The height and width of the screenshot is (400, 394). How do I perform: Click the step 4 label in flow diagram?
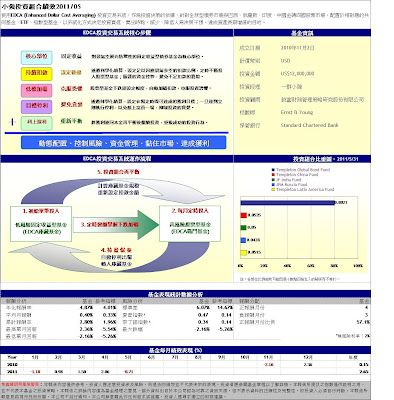point(116,250)
